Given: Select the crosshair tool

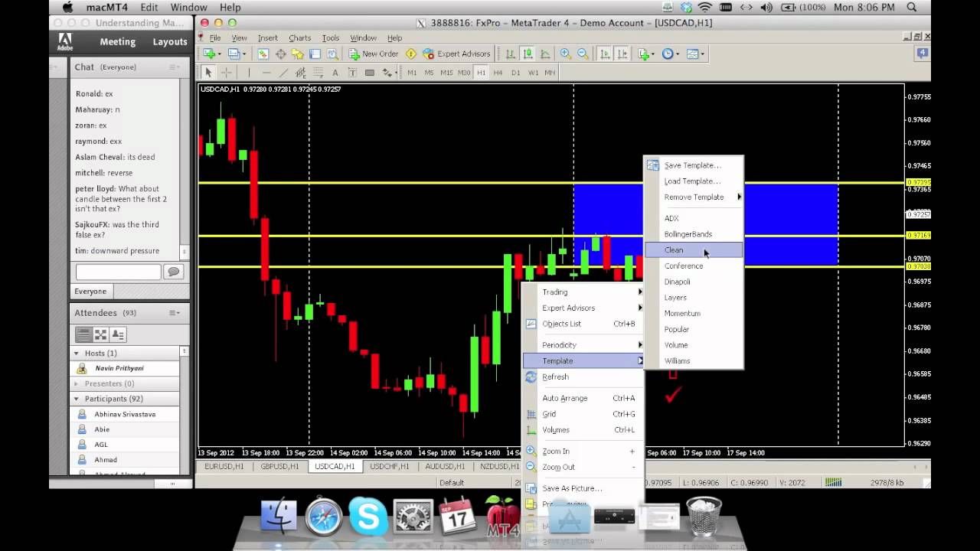Looking at the screenshot, I should coord(227,73).
